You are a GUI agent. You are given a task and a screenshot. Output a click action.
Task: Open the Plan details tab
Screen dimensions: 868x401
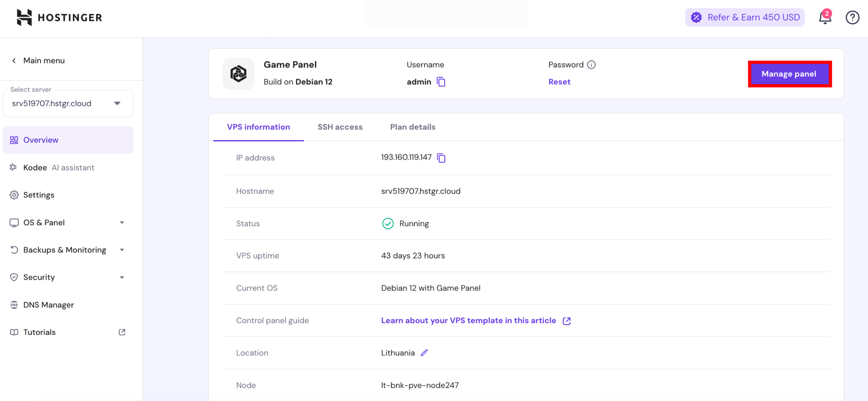coord(412,127)
